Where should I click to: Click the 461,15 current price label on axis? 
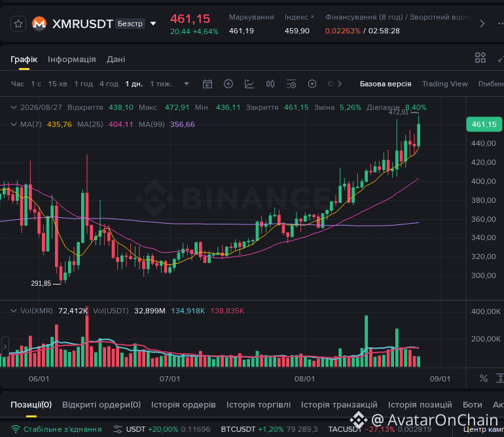click(484, 124)
